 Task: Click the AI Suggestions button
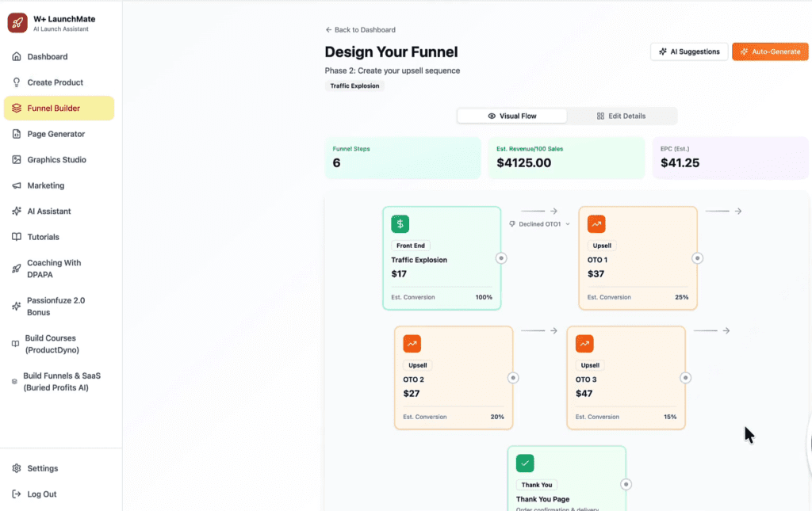[688, 51]
